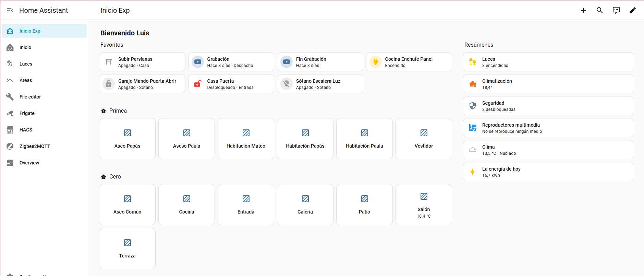Collapse the sidebar with the menu icon
Screen dimensions: 644x276
(x=10, y=10)
